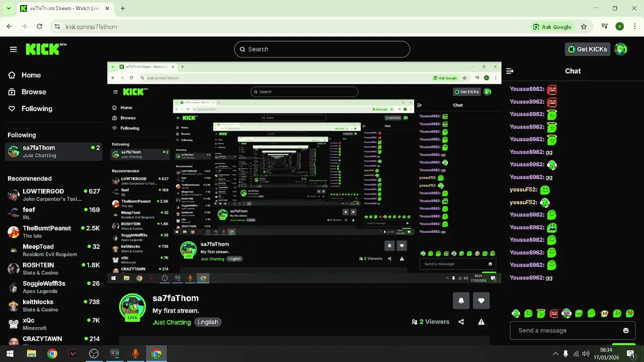644x362 pixels.
Task: Click the kick.com/sa7fathom address bar
Action: [292, 27]
